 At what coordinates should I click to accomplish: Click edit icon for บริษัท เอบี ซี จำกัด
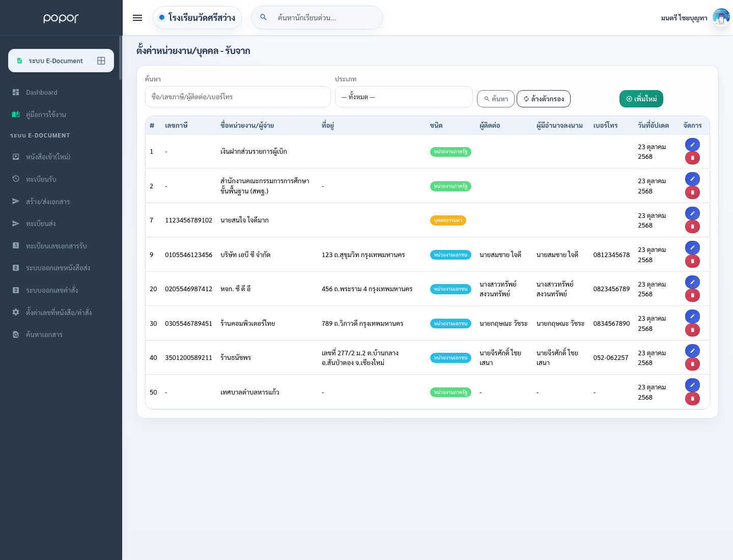(x=692, y=248)
